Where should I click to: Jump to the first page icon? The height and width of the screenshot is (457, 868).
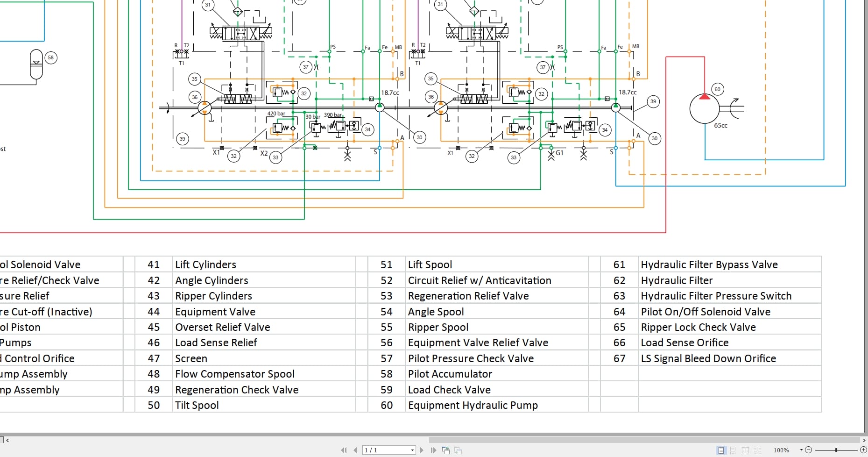[344, 450]
